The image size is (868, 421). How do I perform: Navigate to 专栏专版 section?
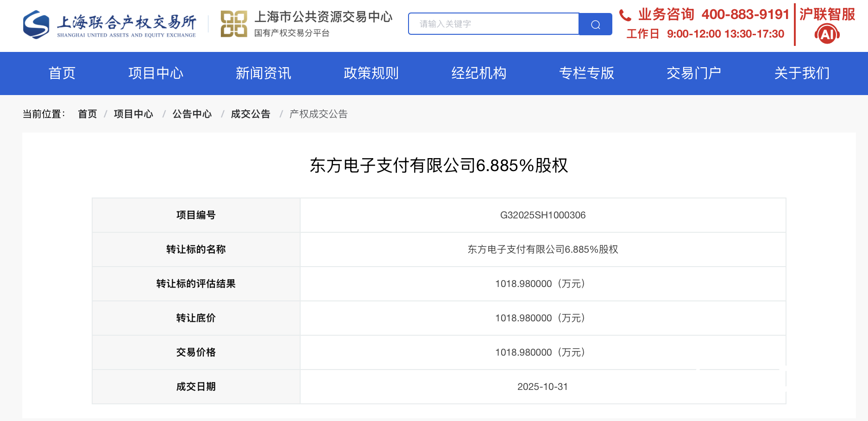(586, 73)
